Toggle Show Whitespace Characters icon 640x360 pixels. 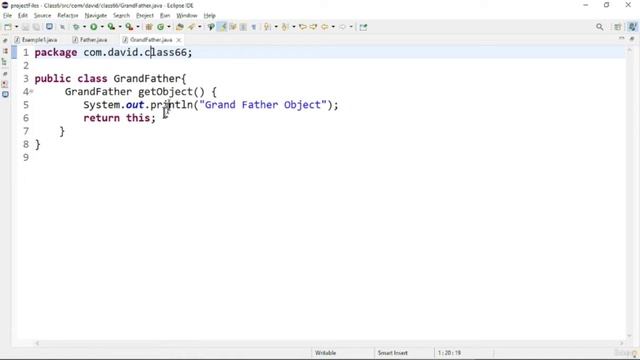(x=253, y=27)
